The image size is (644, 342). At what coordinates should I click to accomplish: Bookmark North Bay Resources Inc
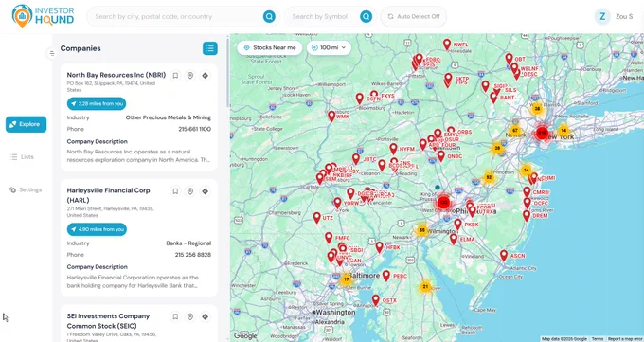(x=175, y=76)
